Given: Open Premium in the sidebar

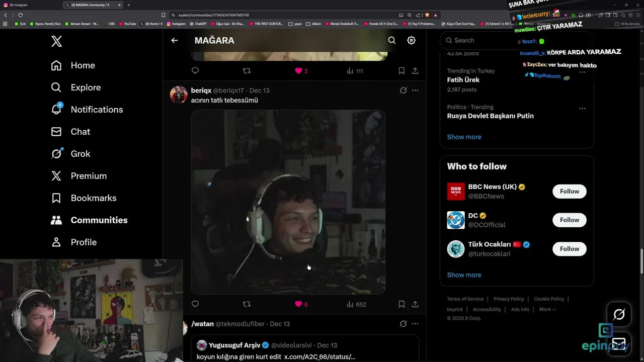Looking at the screenshot, I should [x=78, y=176].
